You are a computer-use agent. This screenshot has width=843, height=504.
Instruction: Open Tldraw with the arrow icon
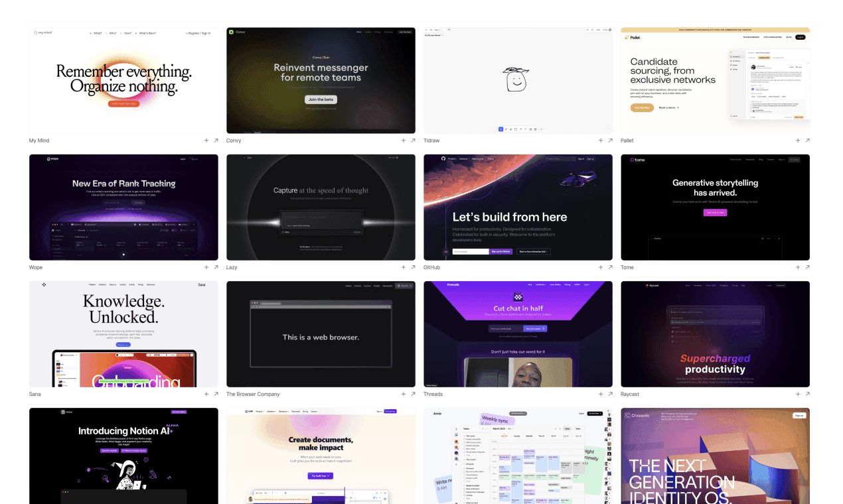(x=610, y=141)
